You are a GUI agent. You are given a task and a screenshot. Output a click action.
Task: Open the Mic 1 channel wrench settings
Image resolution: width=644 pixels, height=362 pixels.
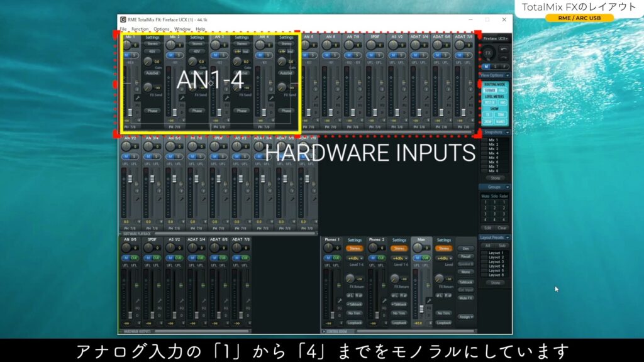coord(138,98)
